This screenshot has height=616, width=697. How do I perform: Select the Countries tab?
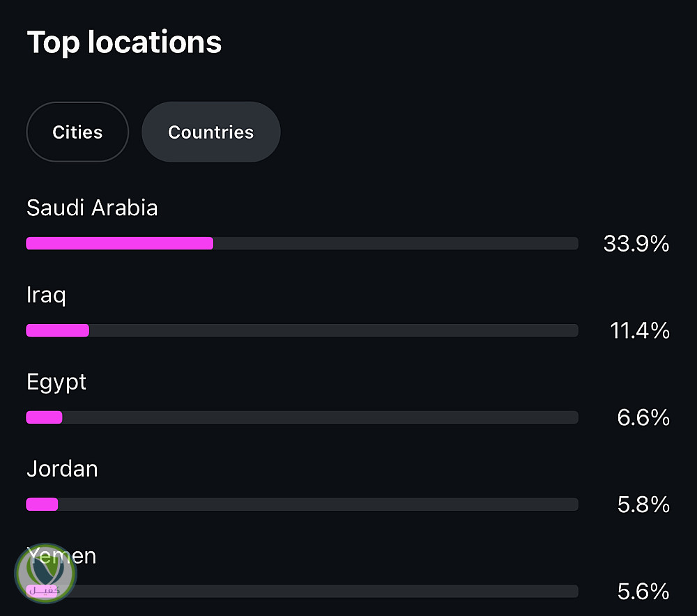[x=210, y=132]
